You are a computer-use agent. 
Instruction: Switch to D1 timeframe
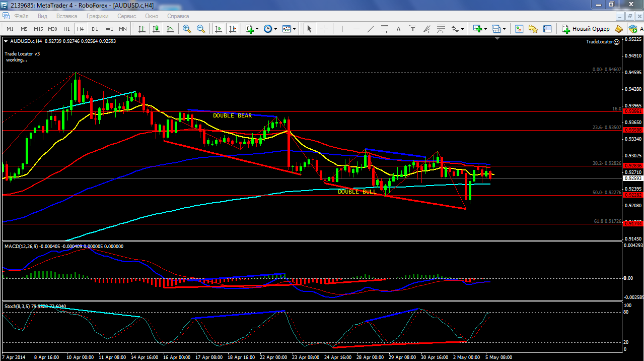[x=95, y=29]
